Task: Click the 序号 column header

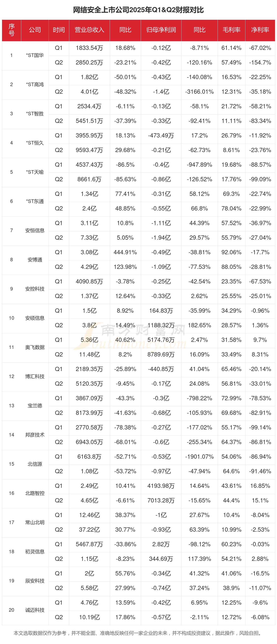Action: [x=11, y=30]
